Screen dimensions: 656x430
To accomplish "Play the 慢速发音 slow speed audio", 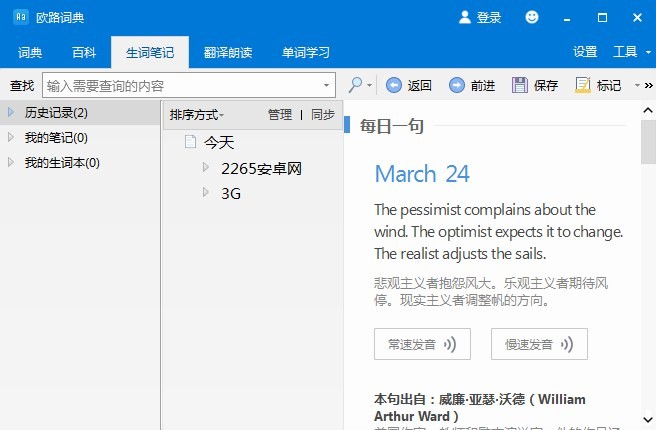I will 539,344.
